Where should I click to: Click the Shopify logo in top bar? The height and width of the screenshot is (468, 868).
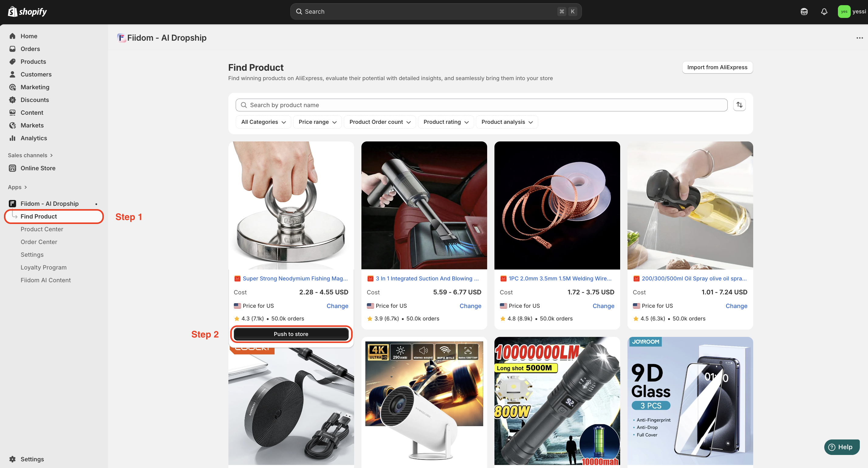click(x=27, y=12)
